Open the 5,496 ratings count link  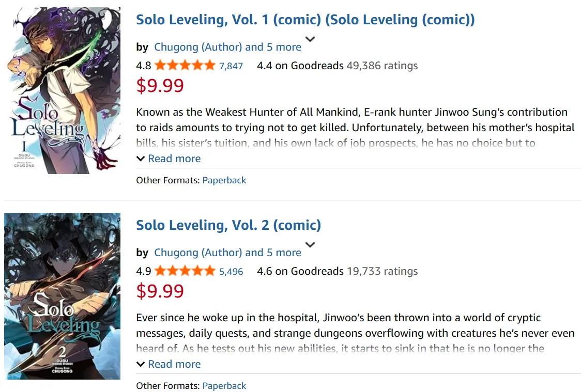(x=231, y=272)
